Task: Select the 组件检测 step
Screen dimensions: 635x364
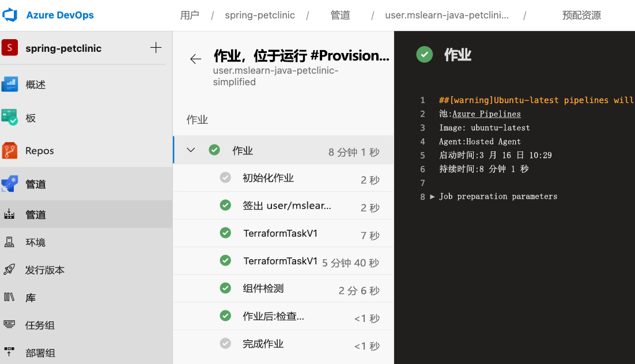Action: [x=284, y=289]
